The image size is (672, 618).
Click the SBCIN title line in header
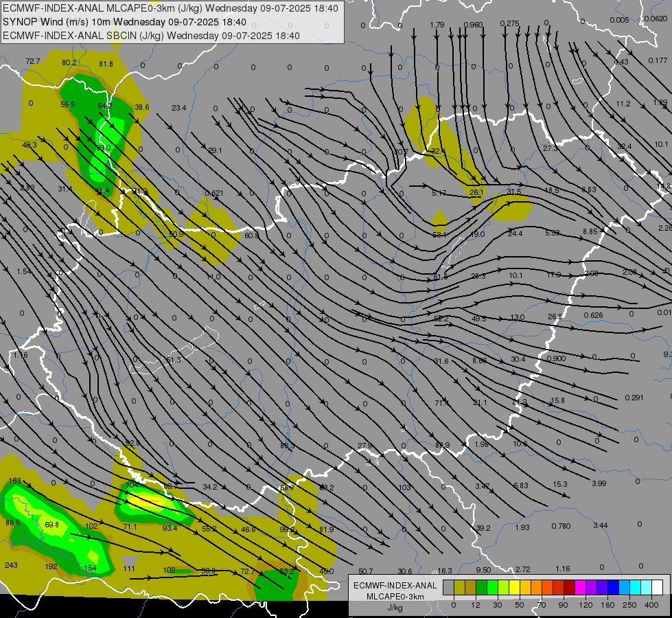(151, 36)
